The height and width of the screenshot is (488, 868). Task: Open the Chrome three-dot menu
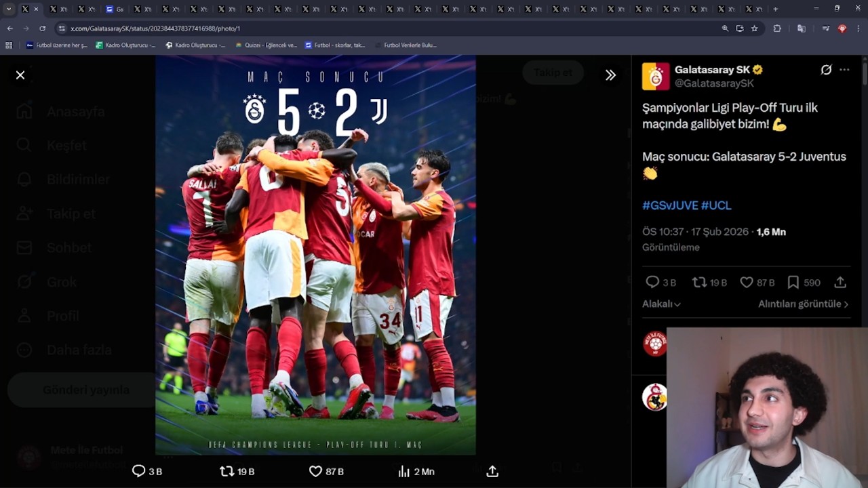(859, 28)
